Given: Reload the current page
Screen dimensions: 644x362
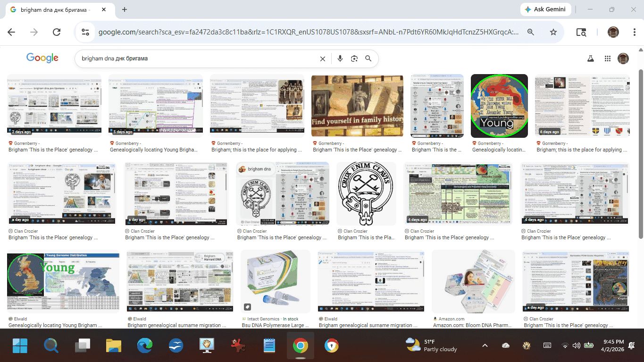Looking at the screenshot, I should click(57, 32).
